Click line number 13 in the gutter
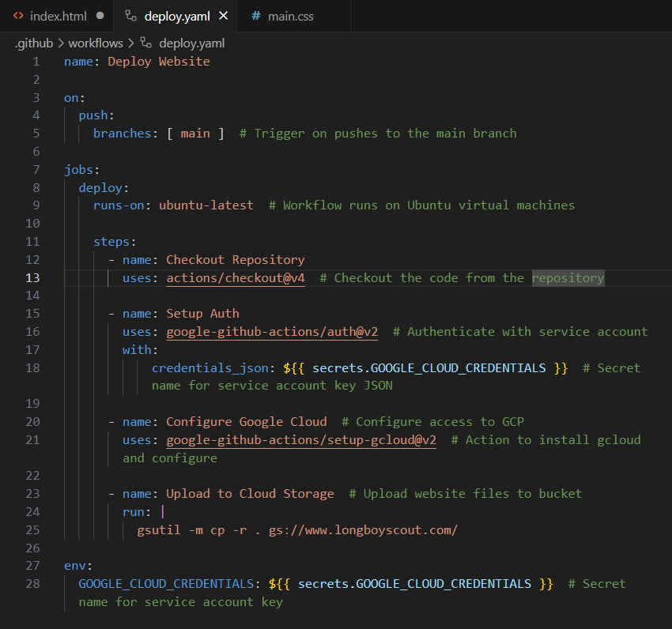The width and height of the screenshot is (672, 629). (32, 278)
